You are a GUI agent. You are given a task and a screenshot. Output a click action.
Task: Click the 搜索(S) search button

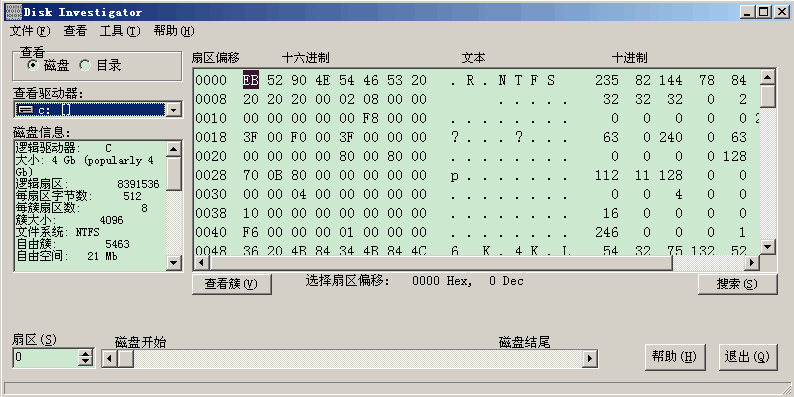pos(737,284)
